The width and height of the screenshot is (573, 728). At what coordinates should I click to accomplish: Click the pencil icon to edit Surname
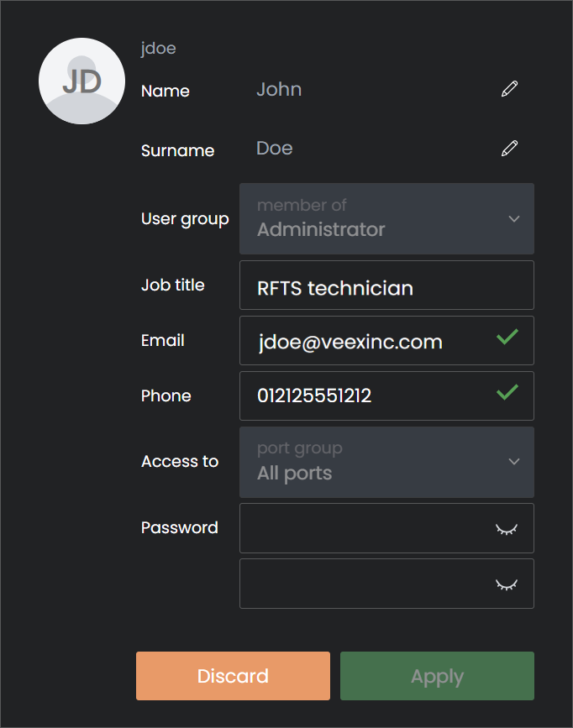pyautogui.click(x=509, y=149)
